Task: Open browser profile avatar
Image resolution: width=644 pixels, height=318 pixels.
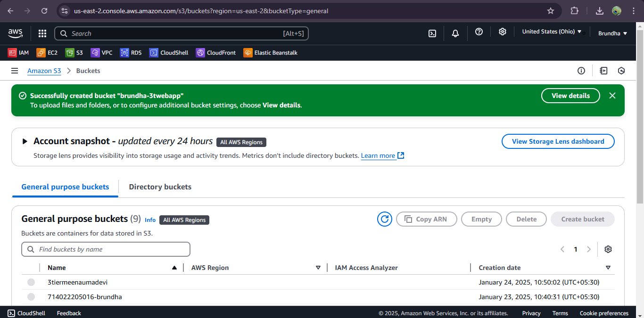Action: point(617,11)
